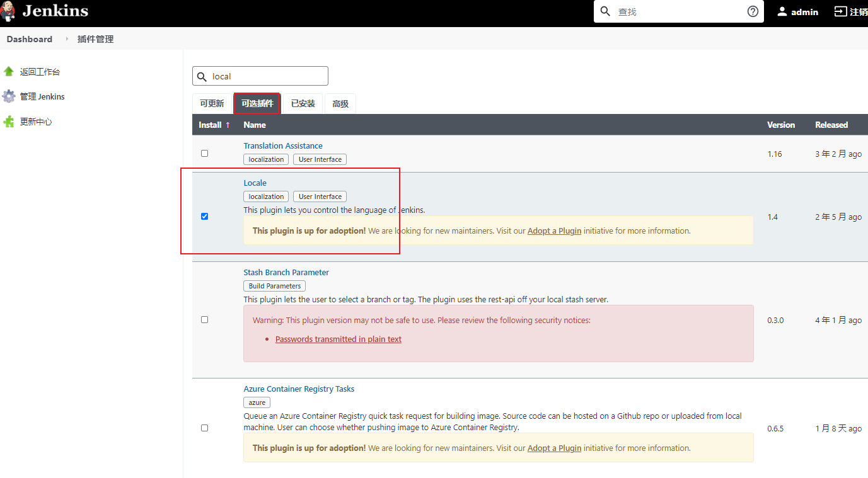The image size is (868, 478).
Task: Open the Translation Assistance plugin link
Action: [283, 145]
